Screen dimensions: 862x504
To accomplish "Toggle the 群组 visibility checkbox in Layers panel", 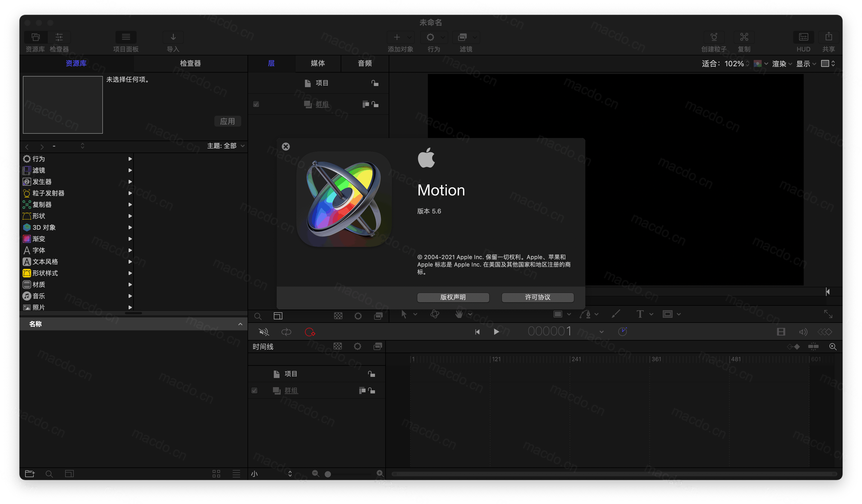I will click(256, 104).
